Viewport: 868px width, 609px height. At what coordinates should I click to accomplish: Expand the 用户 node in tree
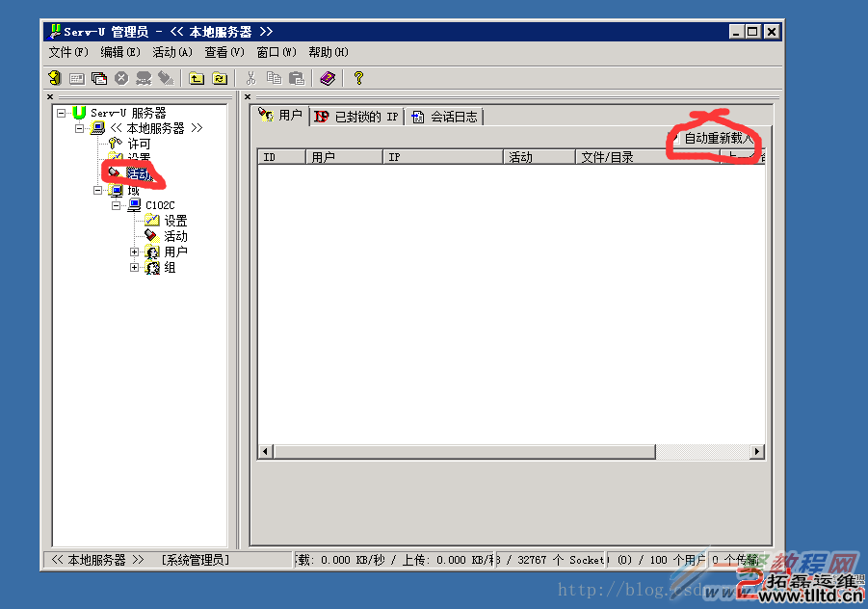pos(135,252)
